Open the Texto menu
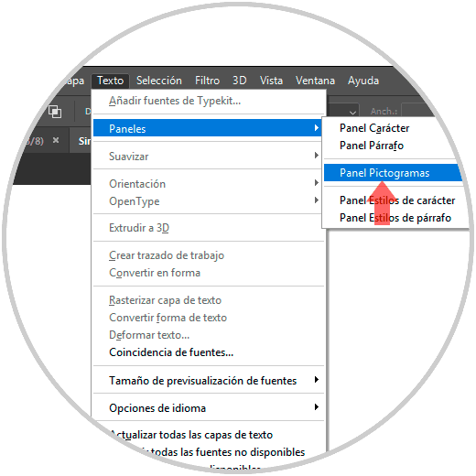 point(110,81)
